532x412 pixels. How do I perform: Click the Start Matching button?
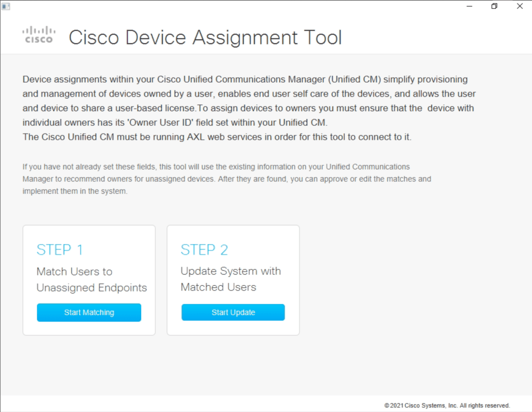coord(89,312)
